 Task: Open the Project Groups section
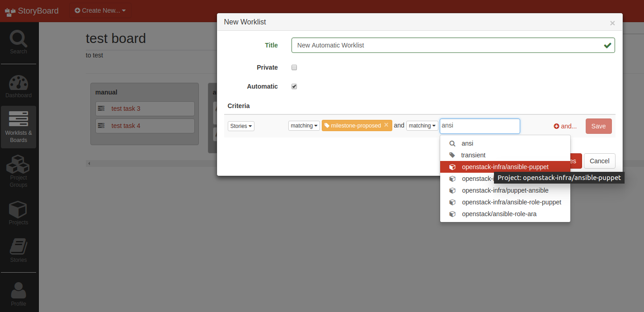[18, 171]
